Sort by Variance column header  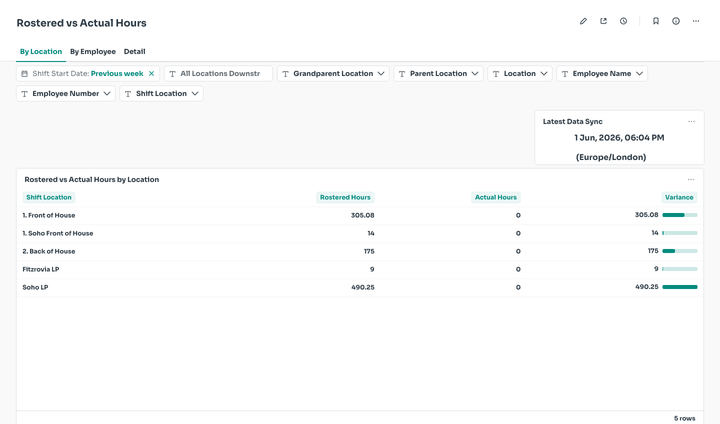pos(679,198)
